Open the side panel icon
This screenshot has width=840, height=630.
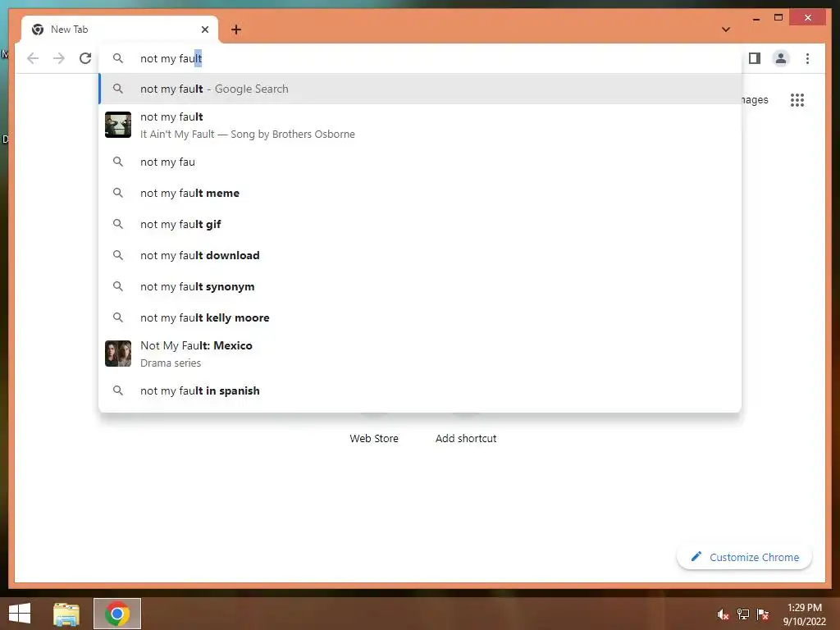(755, 58)
